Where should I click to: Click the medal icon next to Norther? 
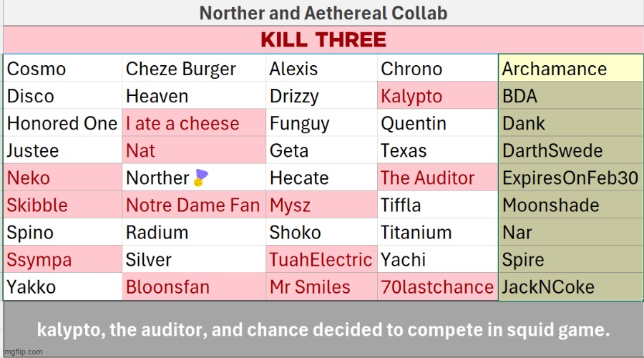click(x=199, y=178)
